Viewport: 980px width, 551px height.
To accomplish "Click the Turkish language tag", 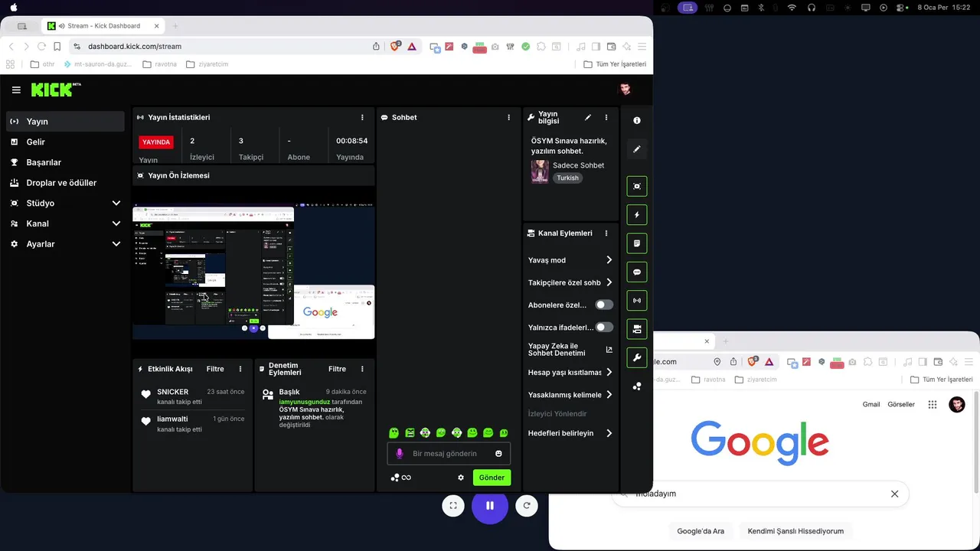I will pyautogui.click(x=567, y=178).
